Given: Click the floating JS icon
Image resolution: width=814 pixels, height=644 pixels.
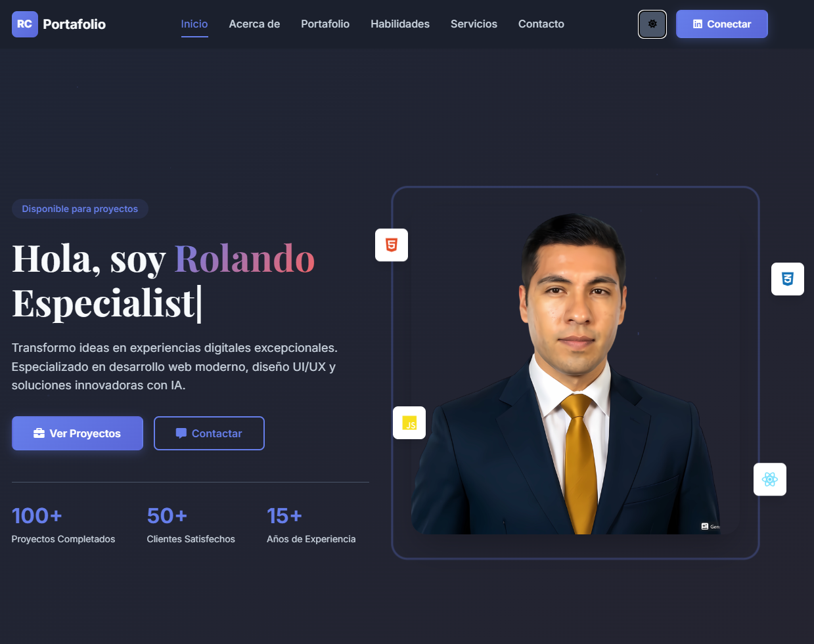Looking at the screenshot, I should pyautogui.click(x=409, y=423).
